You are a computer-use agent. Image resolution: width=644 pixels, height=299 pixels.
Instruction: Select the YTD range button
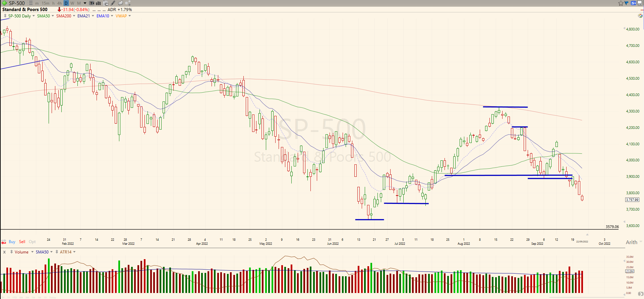pyautogui.click(x=15, y=297)
